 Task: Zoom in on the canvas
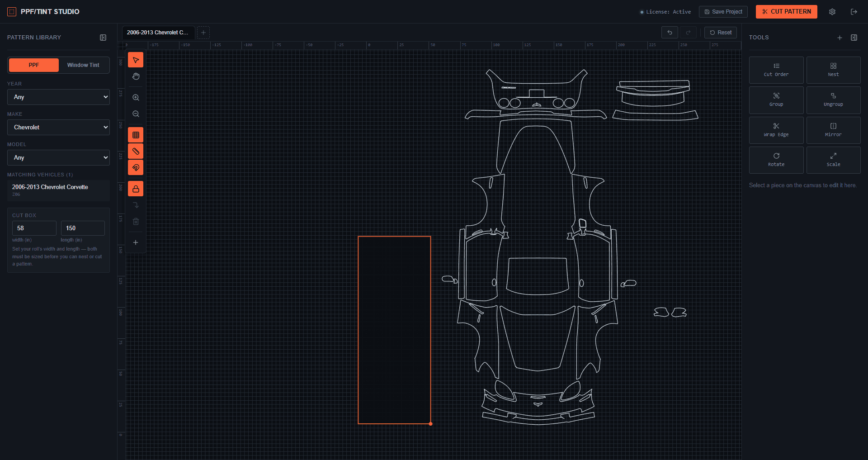click(x=136, y=98)
